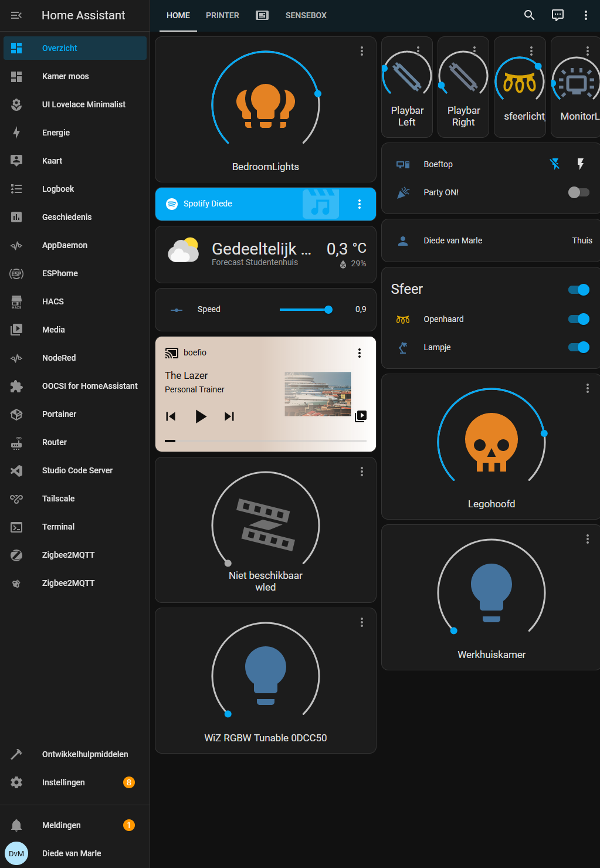Click the UI Lovelace Minimalist flower icon
This screenshot has height=868, width=600.
[x=16, y=104]
